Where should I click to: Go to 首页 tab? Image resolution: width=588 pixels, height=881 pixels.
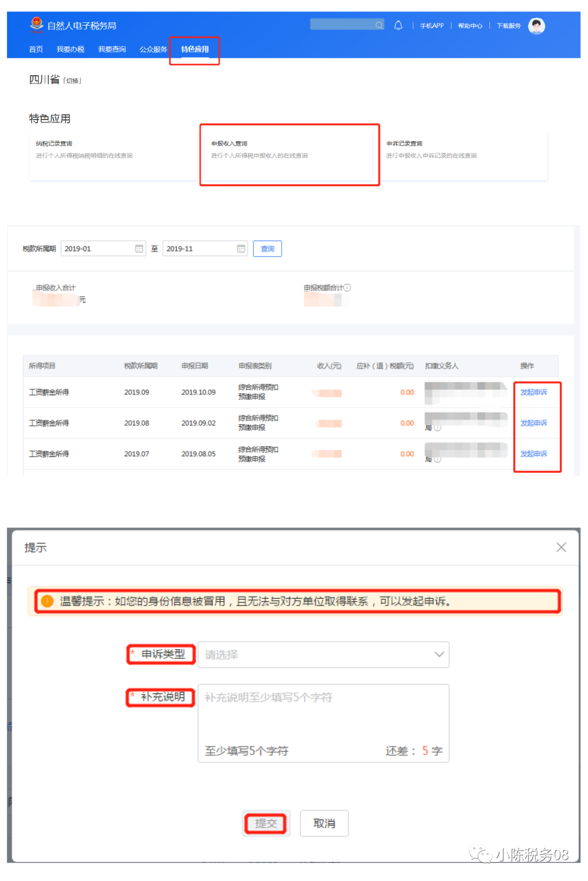(36, 49)
